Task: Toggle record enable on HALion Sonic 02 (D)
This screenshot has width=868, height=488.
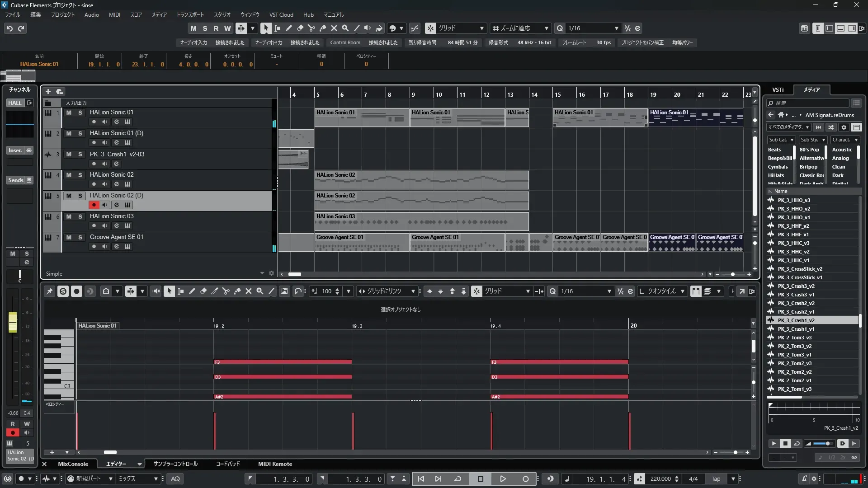Action: click(x=94, y=205)
